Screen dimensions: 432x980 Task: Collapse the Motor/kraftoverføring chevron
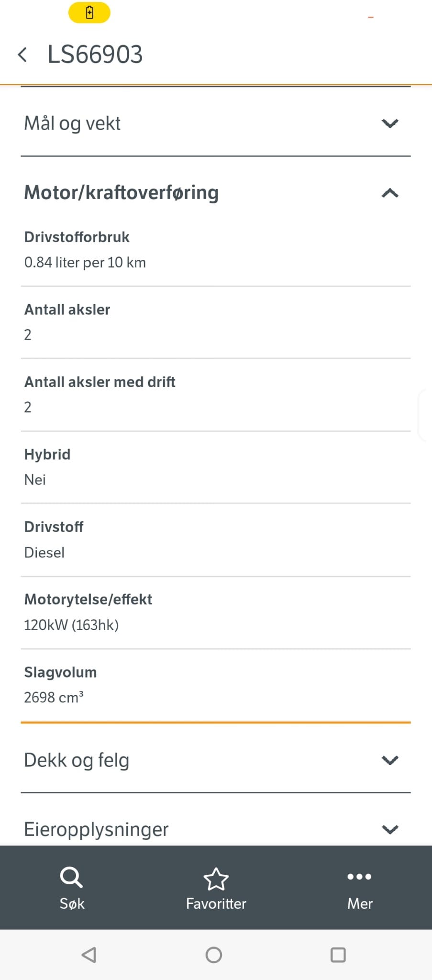pyautogui.click(x=390, y=193)
